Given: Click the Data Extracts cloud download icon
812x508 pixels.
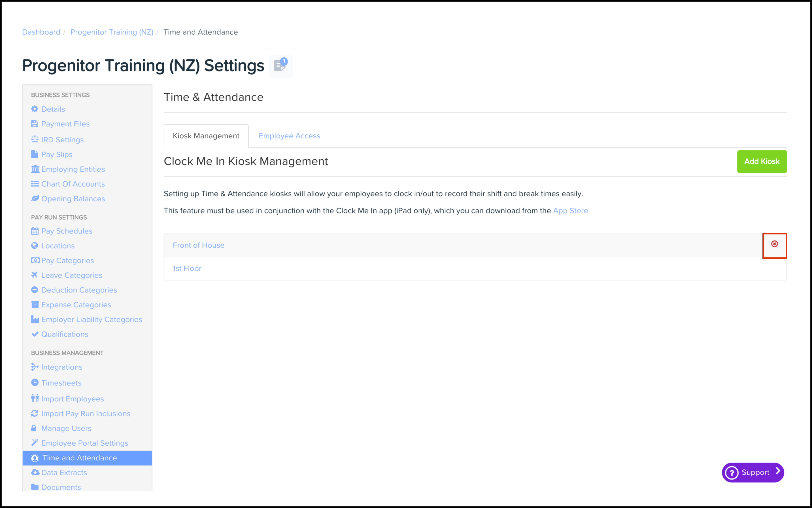Looking at the screenshot, I should [35, 472].
